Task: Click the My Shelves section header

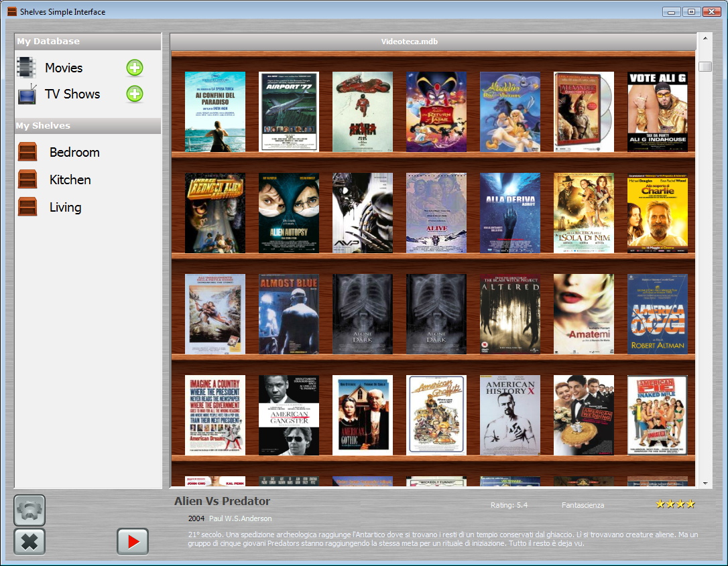Action: point(88,126)
